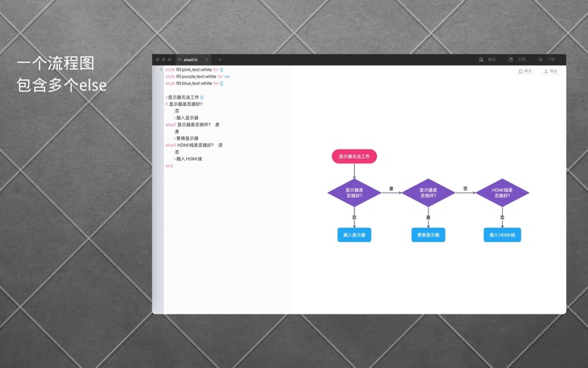Click the 样式 style button
Viewport: 588px width, 368px height.
click(526, 71)
